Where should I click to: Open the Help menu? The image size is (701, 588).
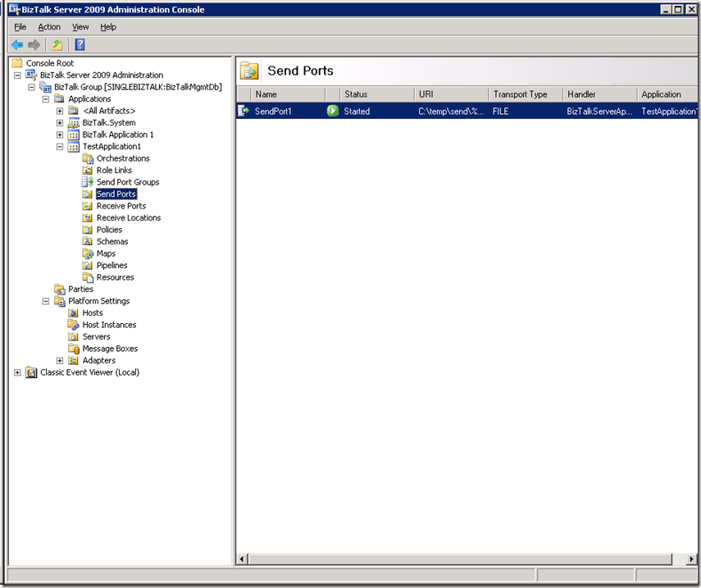[108, 27]
